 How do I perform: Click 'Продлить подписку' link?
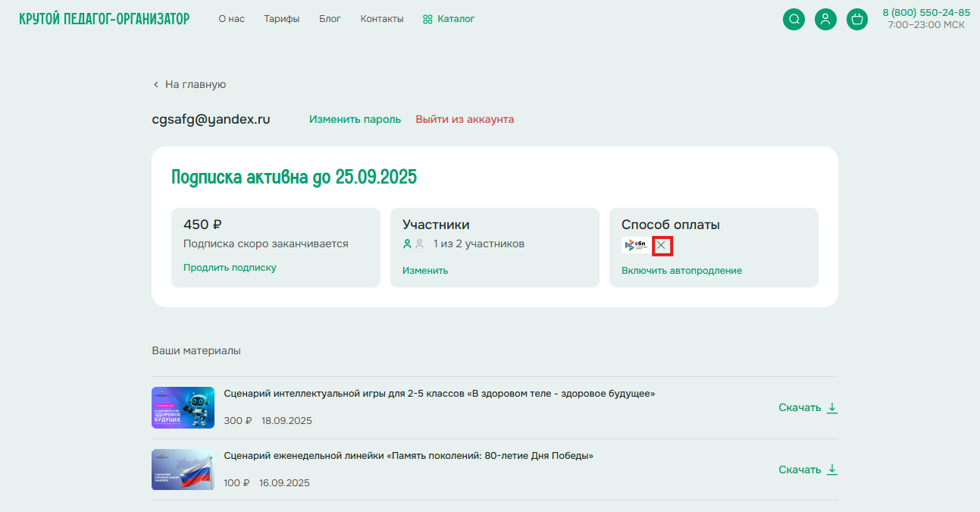click(x=230, y=268)
